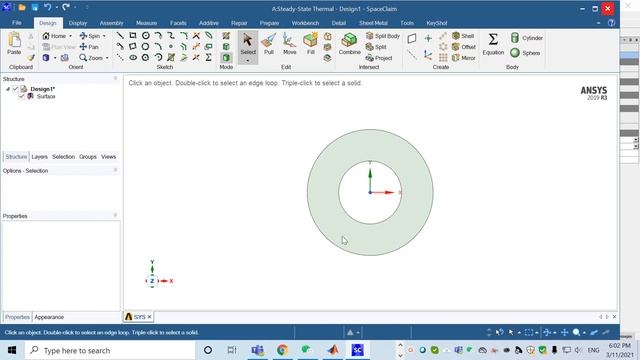Open MATLAB from the taskbar
This screenshot has height=360, width=640.
click(x=333, y=350)
